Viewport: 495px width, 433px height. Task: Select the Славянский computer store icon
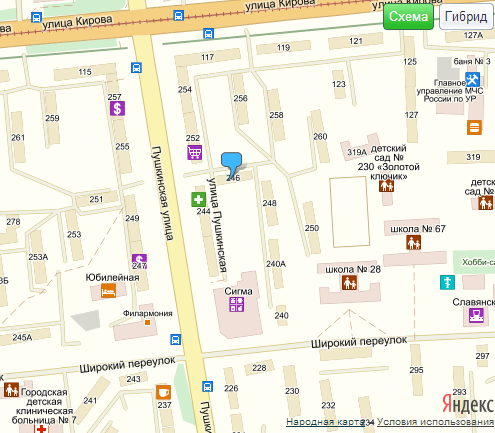point(476,315)
